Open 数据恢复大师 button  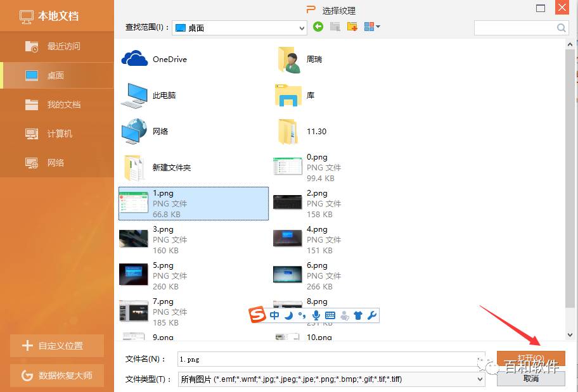pyautogui.click(x=57, y=376)
